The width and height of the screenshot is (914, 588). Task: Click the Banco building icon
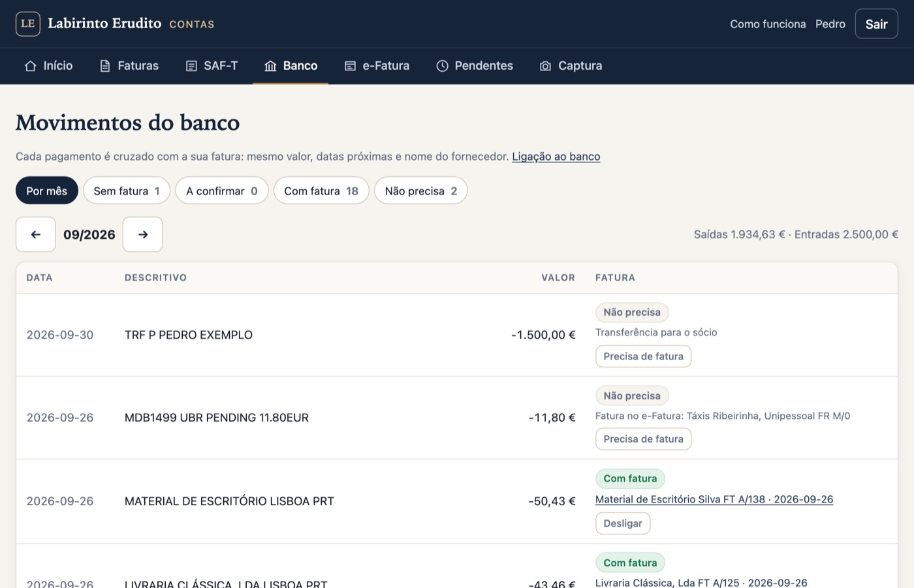pyautogui.click(x=270, y=66)
